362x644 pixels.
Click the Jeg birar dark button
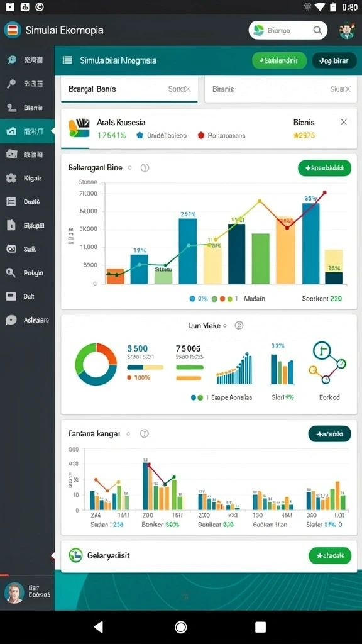[x=334, y=60]
